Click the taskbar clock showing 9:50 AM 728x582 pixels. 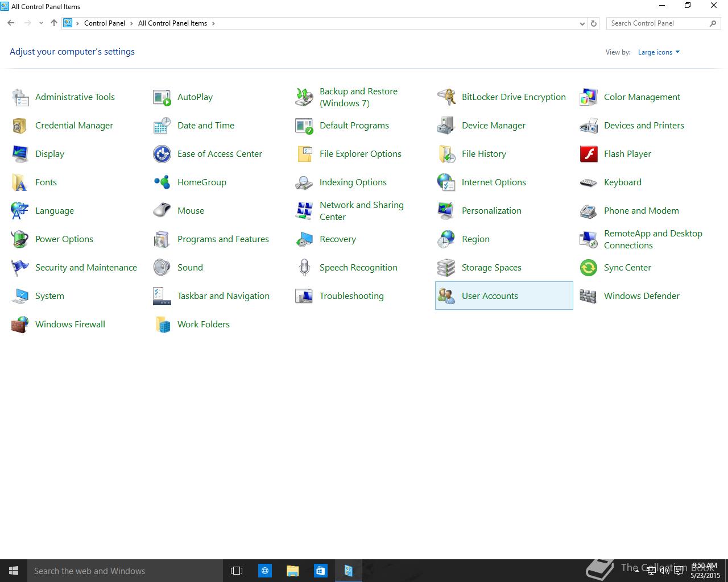pyautogui.click(x=705, y=571)
